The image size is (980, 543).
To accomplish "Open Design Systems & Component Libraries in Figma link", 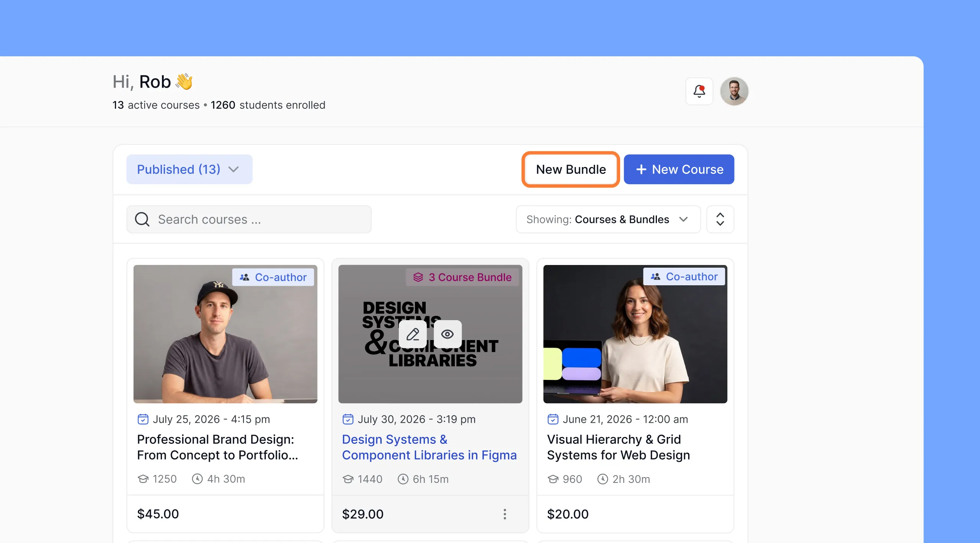I will point(429,447).
